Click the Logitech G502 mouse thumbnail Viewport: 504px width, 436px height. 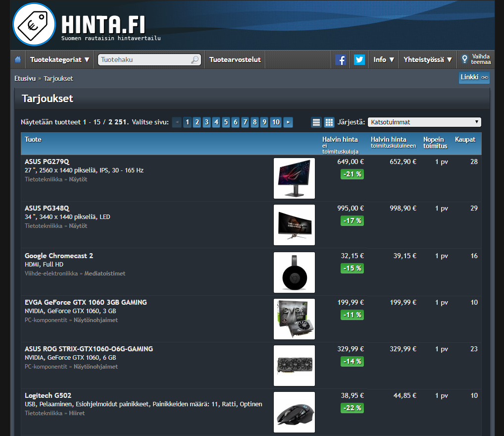click(294, 412)
